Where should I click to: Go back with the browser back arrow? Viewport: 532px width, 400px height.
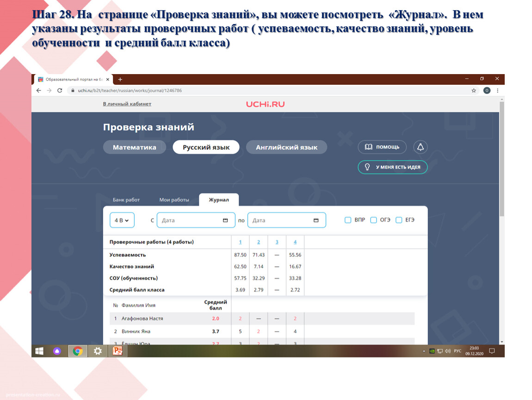[39, 91]
